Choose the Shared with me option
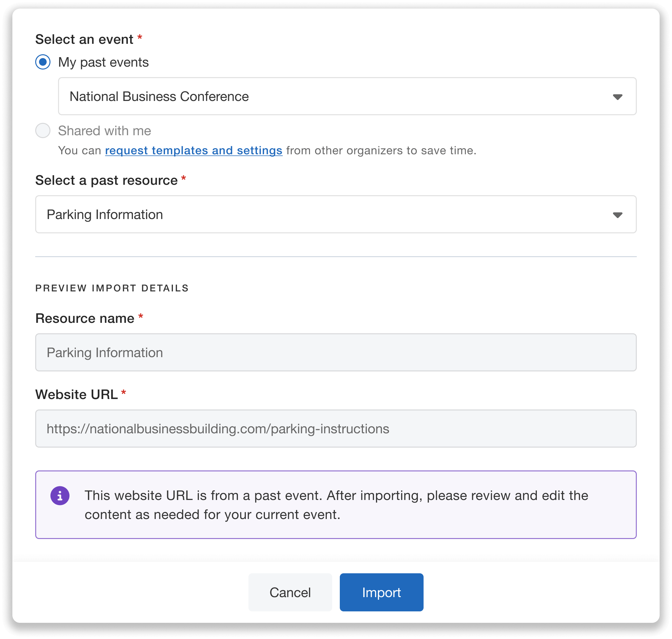672x639 pixels. (43, 130)
